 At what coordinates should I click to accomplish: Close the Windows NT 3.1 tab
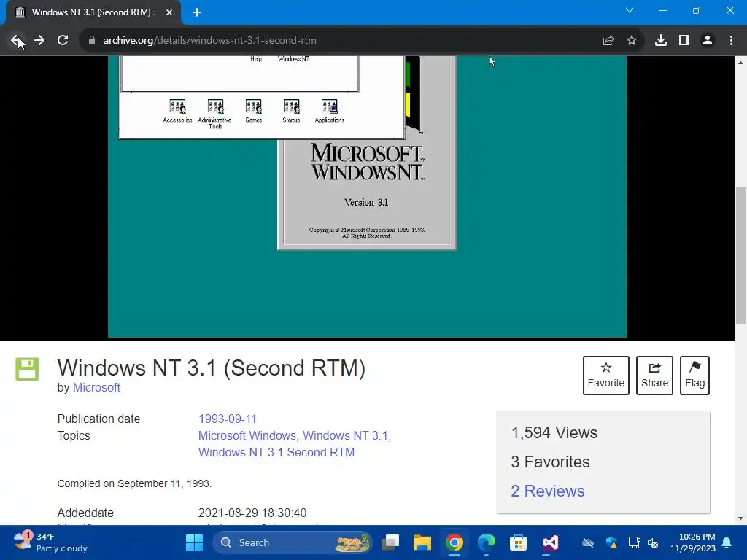169,12
